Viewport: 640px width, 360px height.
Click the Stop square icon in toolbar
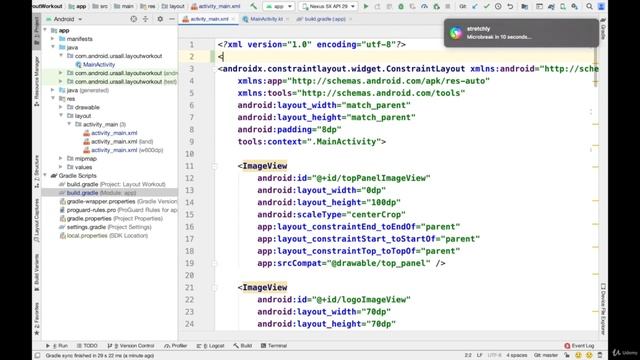pyautogui.click(x=448, y=7)
